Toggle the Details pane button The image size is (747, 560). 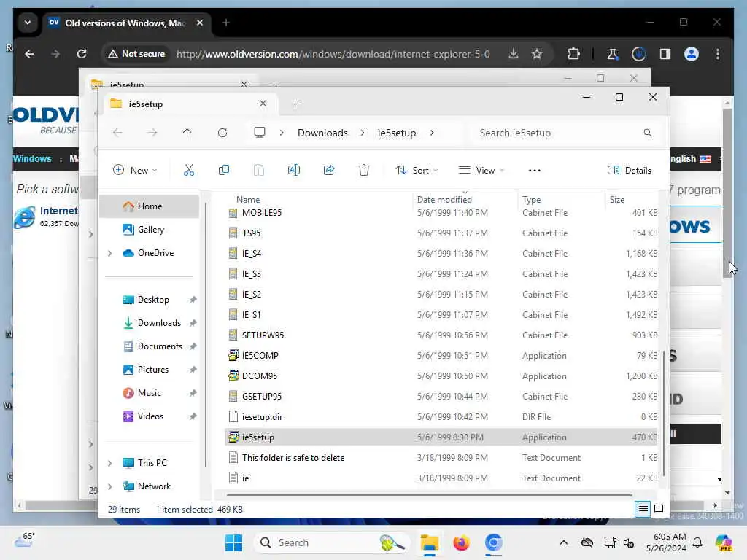(630, 171)
